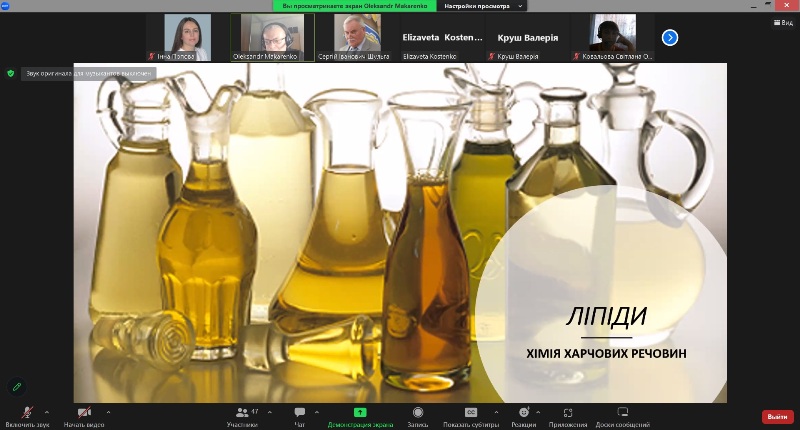Expand arrow beside subtitles button
800x430 pixels.
click(496, 412)
